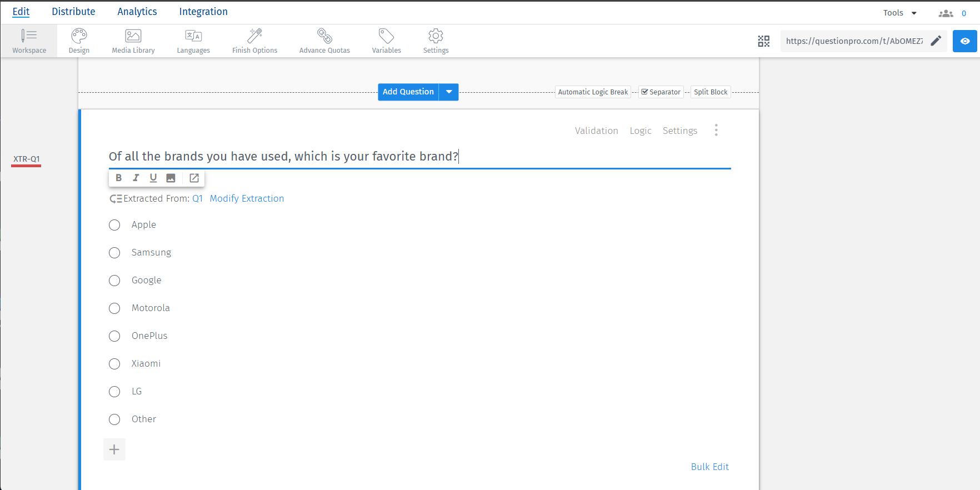The image size is (980, 490).
Task: Apply italic formatting to question text
Action: pos(136,178)
